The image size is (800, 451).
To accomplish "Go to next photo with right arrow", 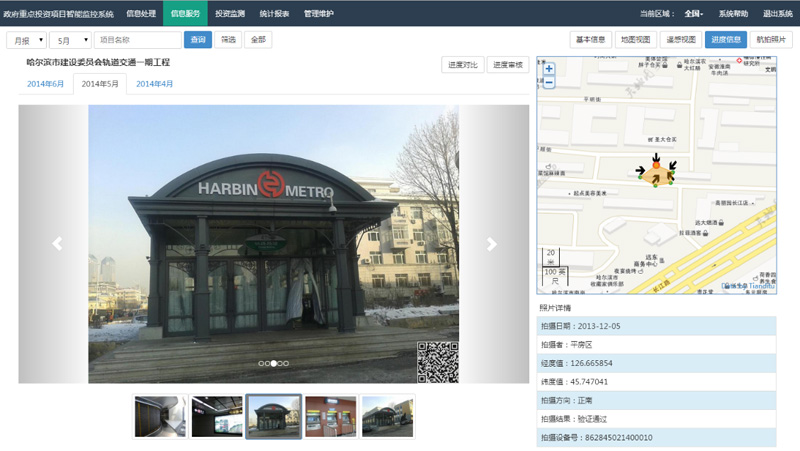I will tap(491, 244).
